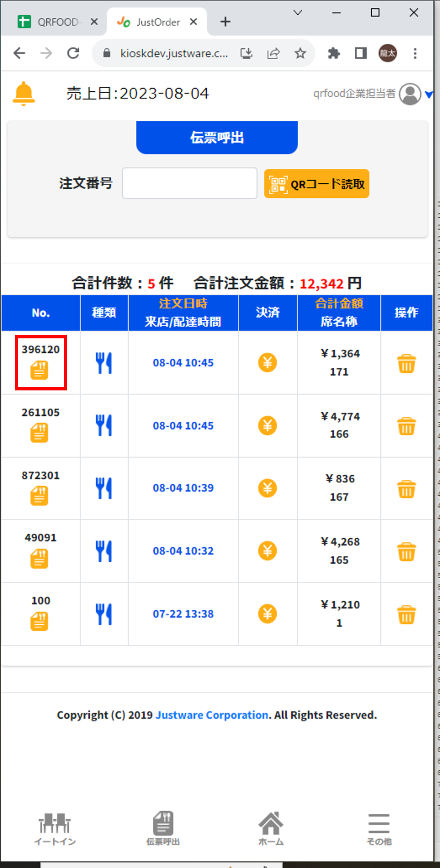
Task: Click yen payment icon for order 100
Action: (267, 614)
